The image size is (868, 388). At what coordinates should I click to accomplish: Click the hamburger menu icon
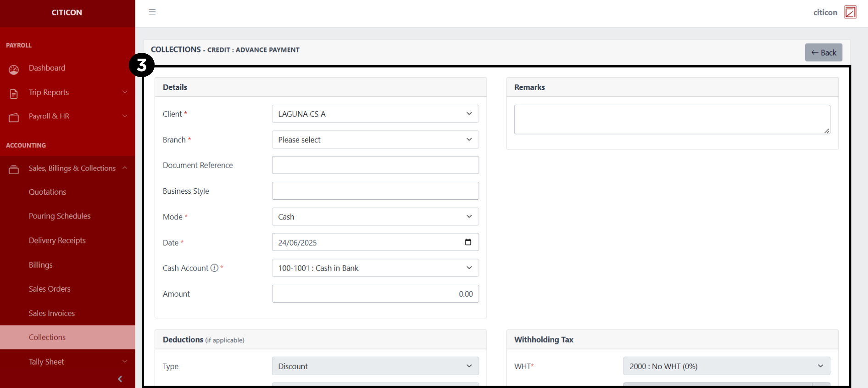tap(152, 12)
